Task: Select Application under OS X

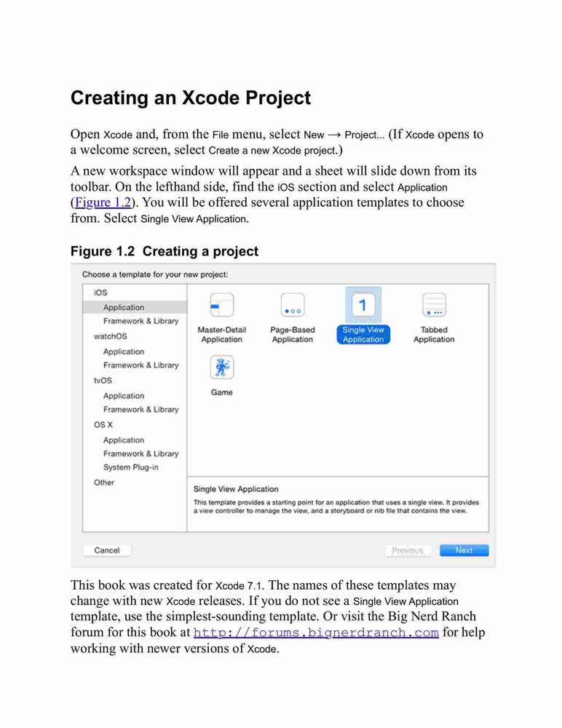Action: click(x=124, y=440)
